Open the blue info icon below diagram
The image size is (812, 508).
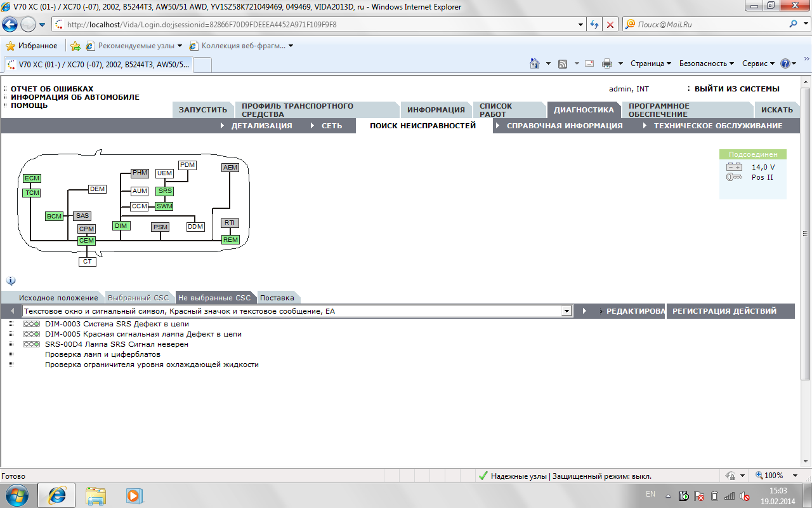click(x=11, y=281)
